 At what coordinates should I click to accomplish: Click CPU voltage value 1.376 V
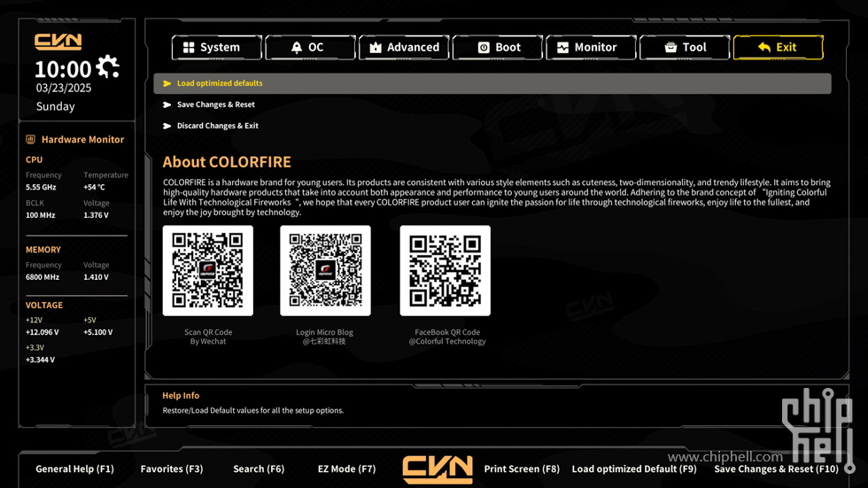point(96,215)
